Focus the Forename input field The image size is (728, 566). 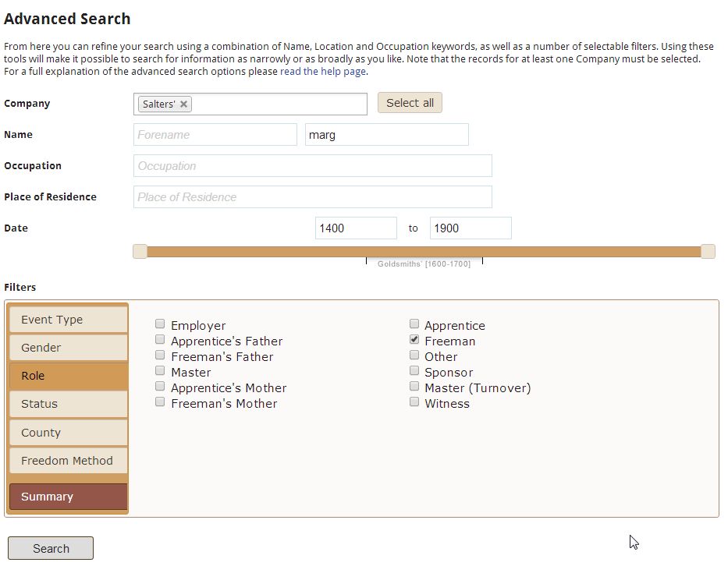click(x=215, y=135)
